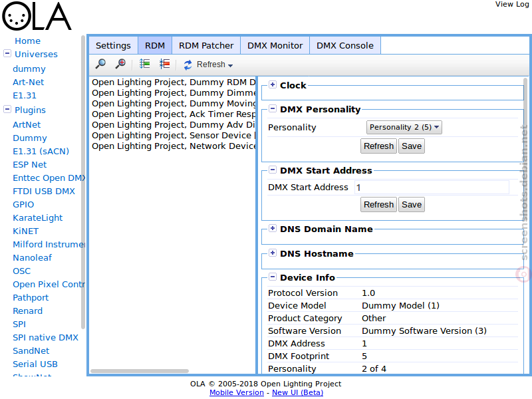Open the Personality 2 (5) dropdown
The height and width of the screenshot is (399, 532).
404,127
